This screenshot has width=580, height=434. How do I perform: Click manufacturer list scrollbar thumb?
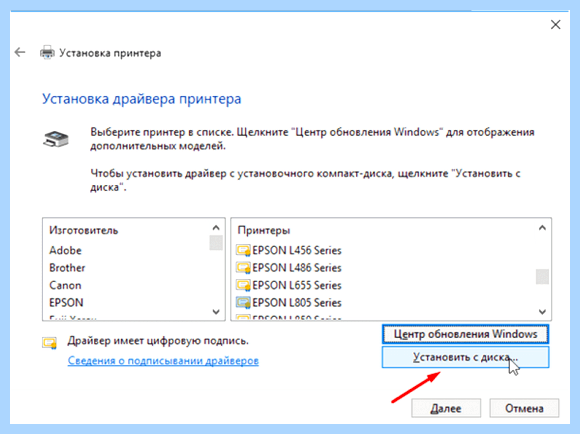coord(216,243)
